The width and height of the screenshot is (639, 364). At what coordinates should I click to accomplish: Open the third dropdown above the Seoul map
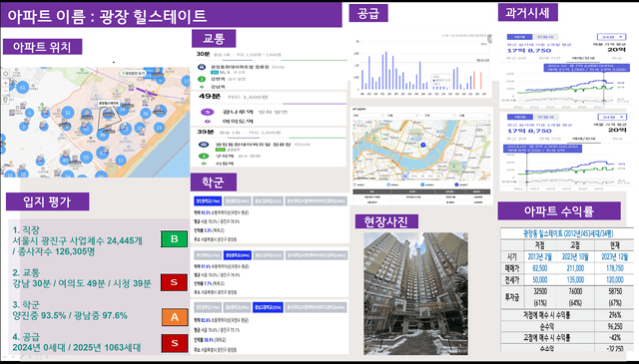[440, 116]
